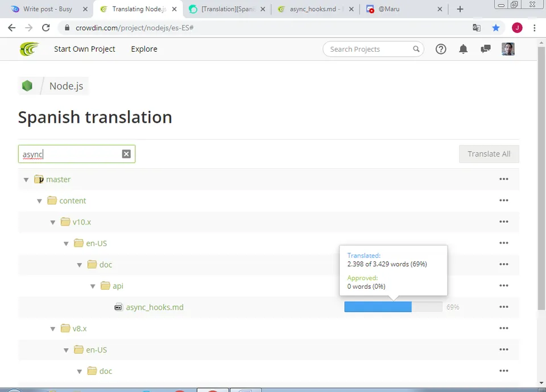Open the user profile avatar
The height and width of the screenshot is (392, 546).
[x=508, y=49]
